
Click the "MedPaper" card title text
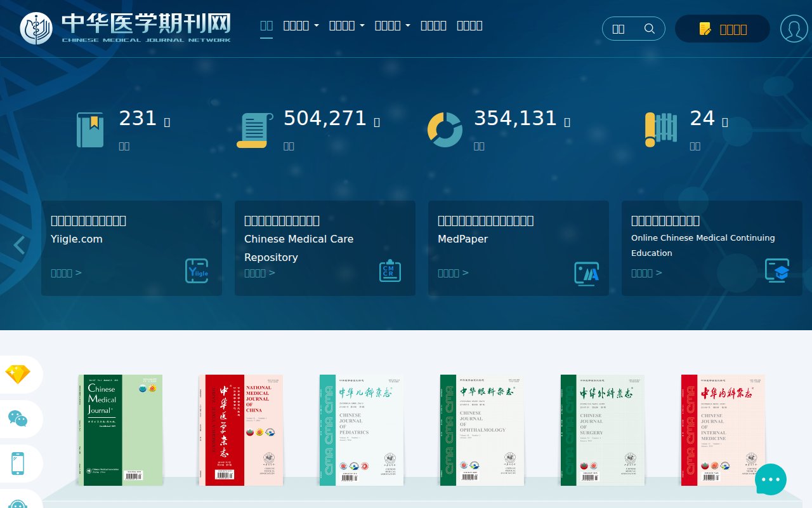464,239
